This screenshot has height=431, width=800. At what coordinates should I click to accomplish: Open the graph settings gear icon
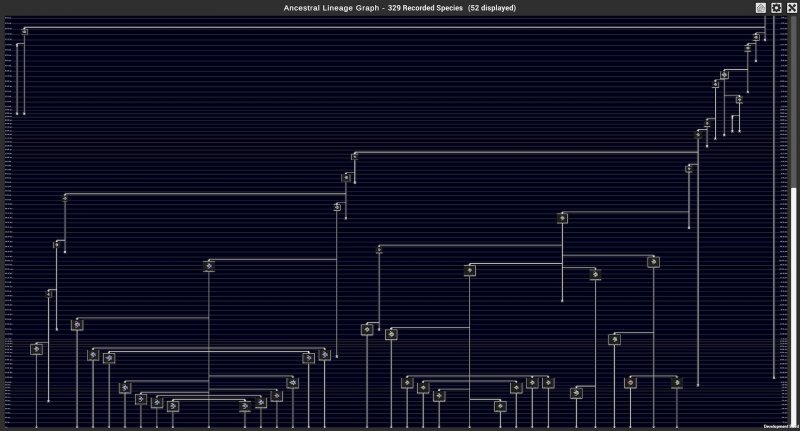point(776,7)
